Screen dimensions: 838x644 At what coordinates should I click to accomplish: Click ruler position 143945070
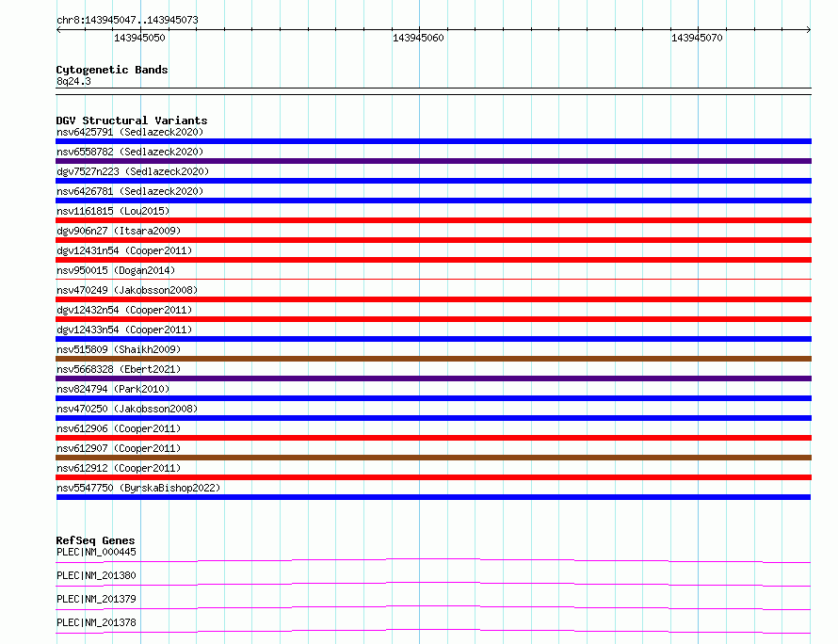(x=697, y=38)
